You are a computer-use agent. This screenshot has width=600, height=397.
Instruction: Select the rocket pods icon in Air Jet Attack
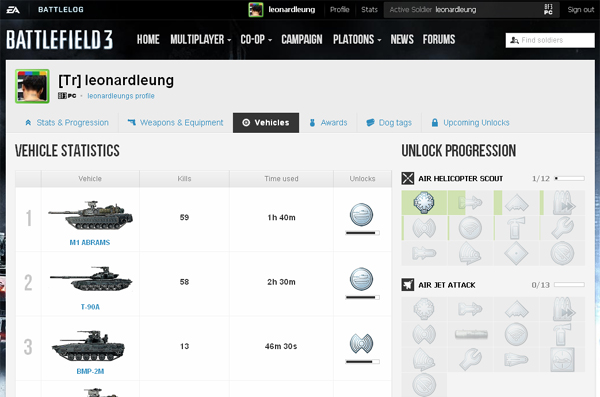point(471,334)
